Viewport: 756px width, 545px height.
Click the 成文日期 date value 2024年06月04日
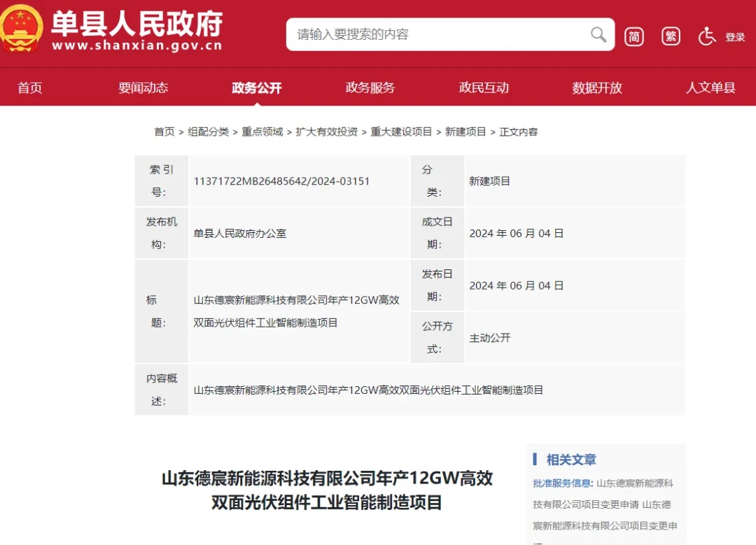(517, 233)
